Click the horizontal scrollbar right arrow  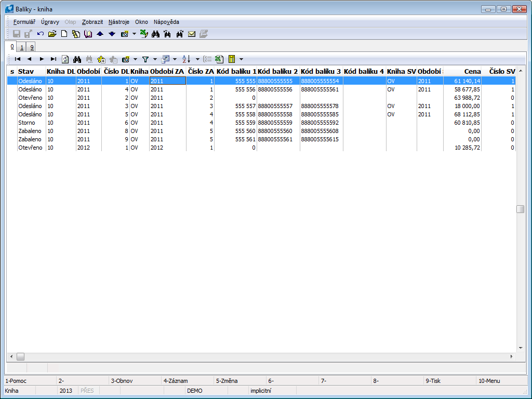click(512, 357)
